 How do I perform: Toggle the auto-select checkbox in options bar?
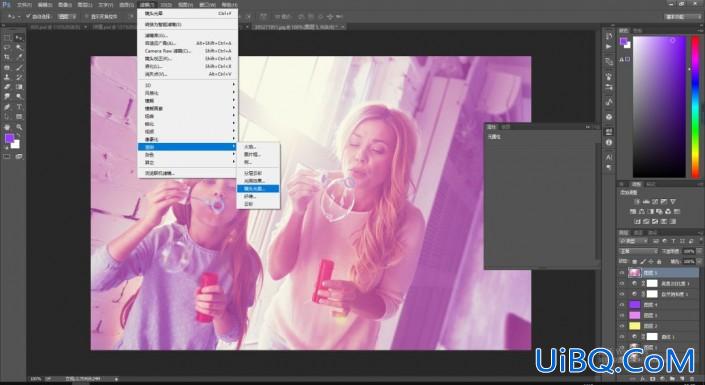(x=28, y=16)
